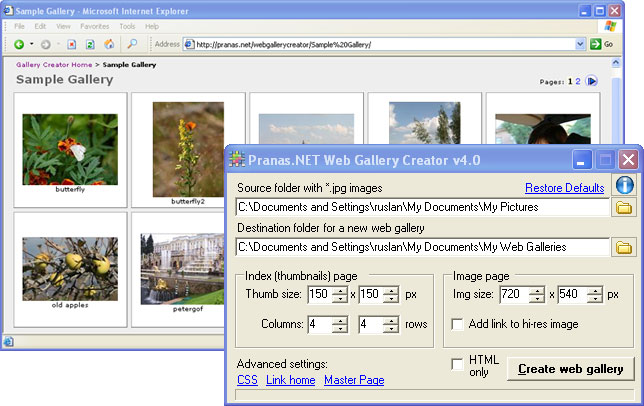Viewport: 644px width, 406px height.
Task: Minimize the Web Gallery Creator window
Action: [x=582, y=159]
